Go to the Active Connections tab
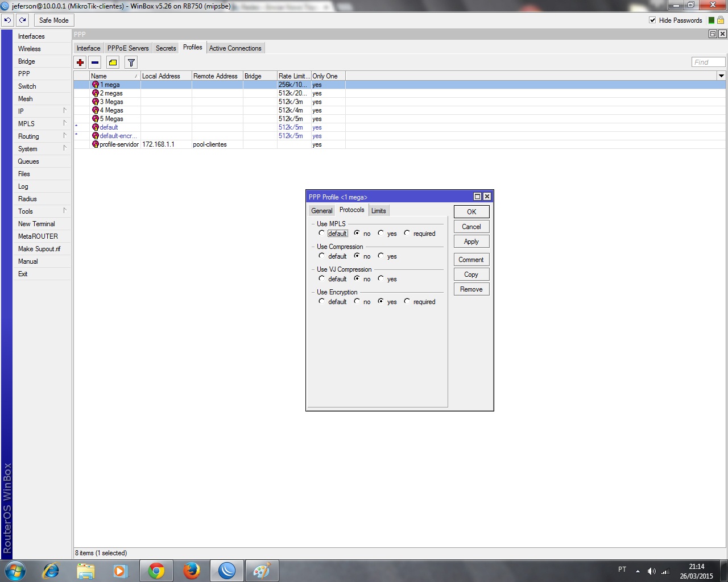Viewport: 728px width, 582px height. coord(235,48)
